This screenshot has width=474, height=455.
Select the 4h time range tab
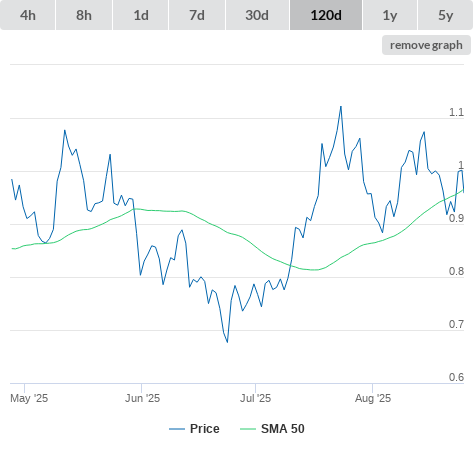click(x=28, y=15)
